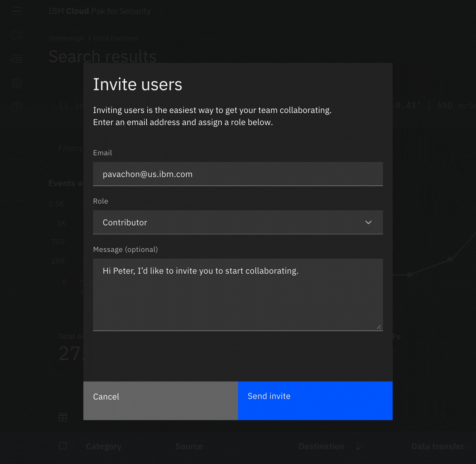Open the help question mark icon

[x=17, y=107]
